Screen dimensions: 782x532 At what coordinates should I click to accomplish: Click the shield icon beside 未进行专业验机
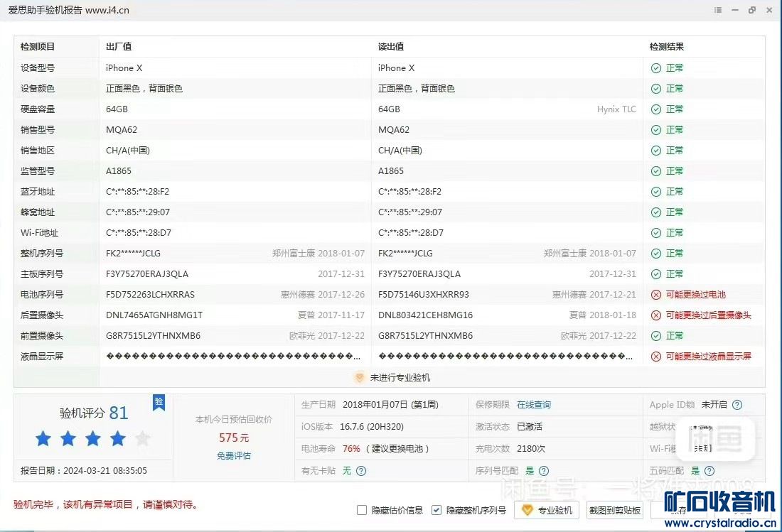(x=358, y=378)
